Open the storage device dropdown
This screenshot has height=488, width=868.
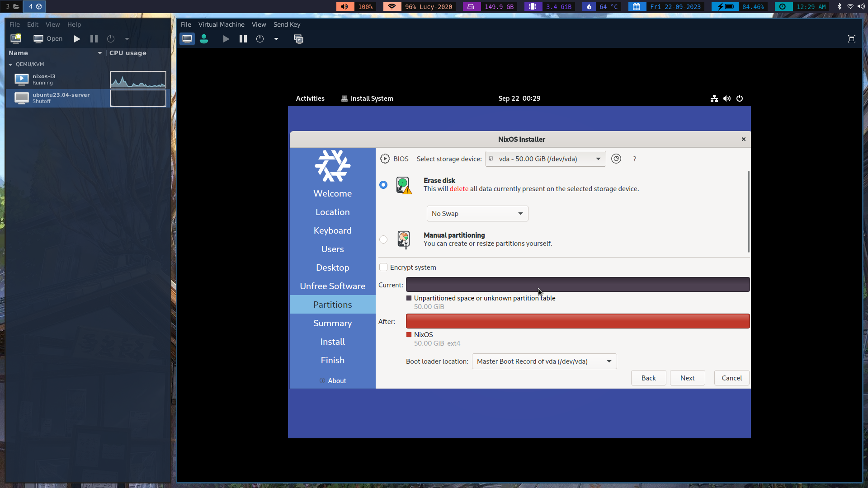(x=545, y=159)
